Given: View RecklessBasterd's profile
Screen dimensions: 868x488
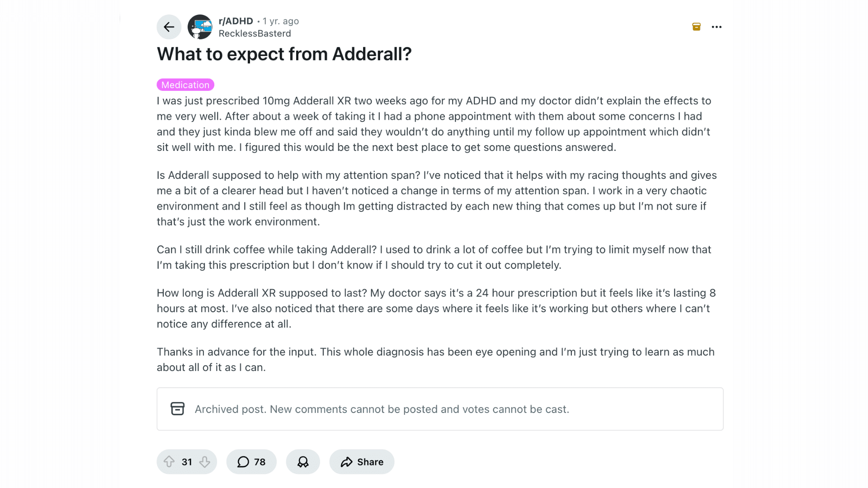Looking at the screenshot, I should point(255,33).
